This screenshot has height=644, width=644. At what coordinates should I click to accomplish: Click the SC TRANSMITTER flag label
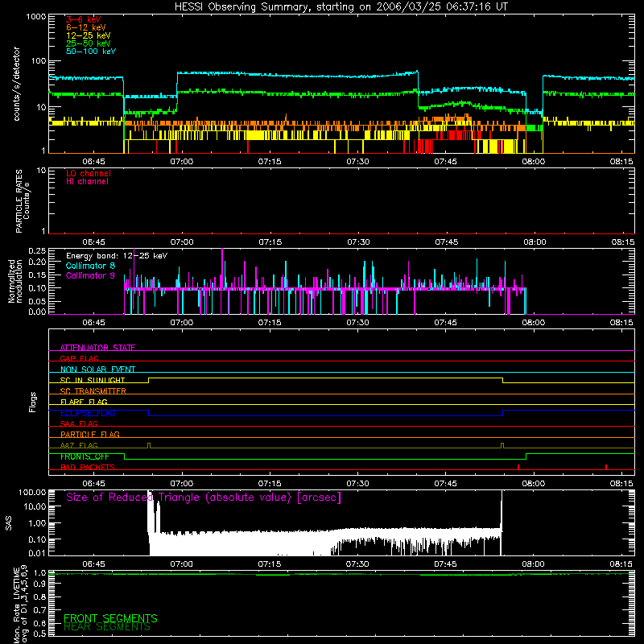(93, 391)
